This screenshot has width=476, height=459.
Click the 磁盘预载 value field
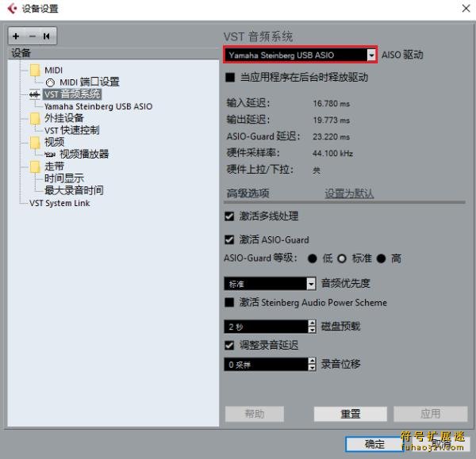pyautogui.click(x=266, y=327)
